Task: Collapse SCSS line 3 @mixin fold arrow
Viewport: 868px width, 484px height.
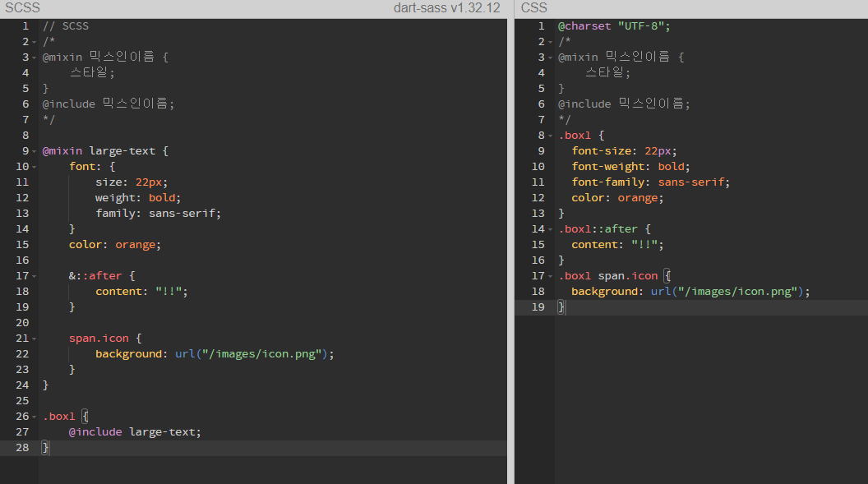Action: pos(35,58)
